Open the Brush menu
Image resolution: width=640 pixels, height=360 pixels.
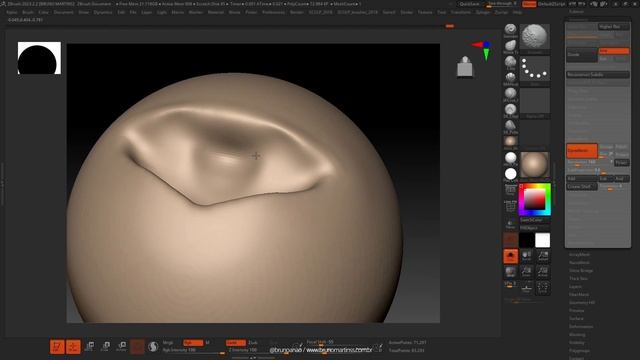[x=28, y=13]
